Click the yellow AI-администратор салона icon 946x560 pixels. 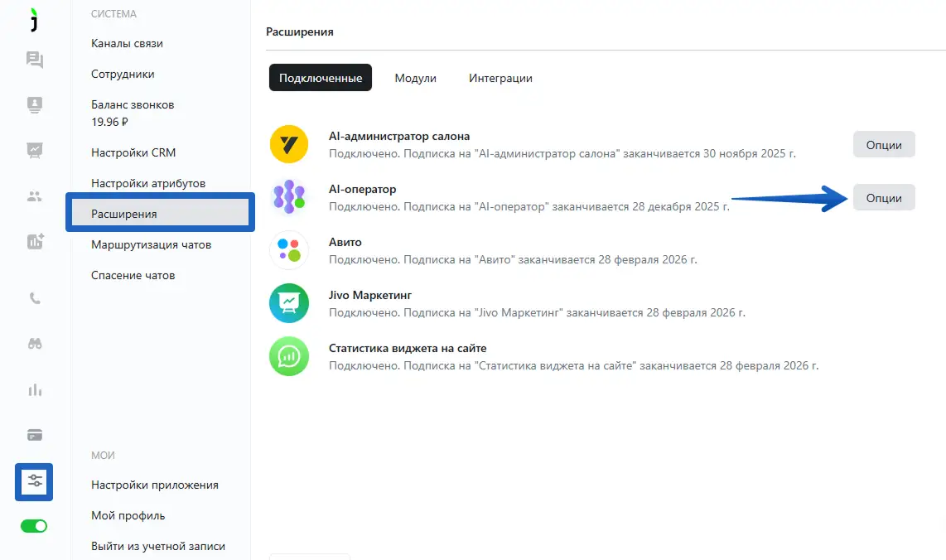click(289, 144)
